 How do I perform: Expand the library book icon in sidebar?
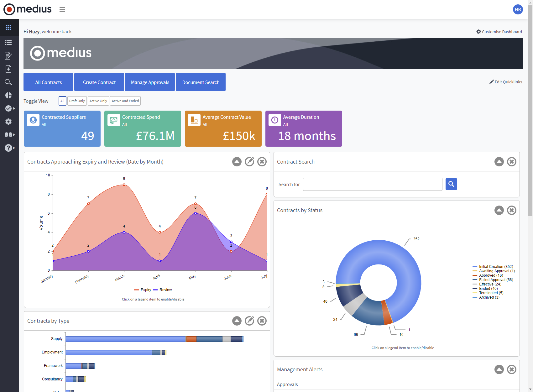point(9,135)
